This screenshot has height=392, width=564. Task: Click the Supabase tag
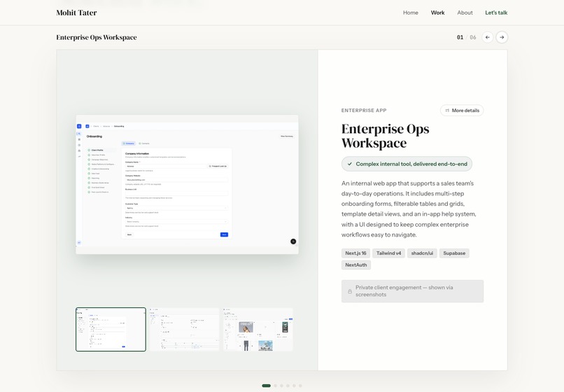tap(454, 253)
